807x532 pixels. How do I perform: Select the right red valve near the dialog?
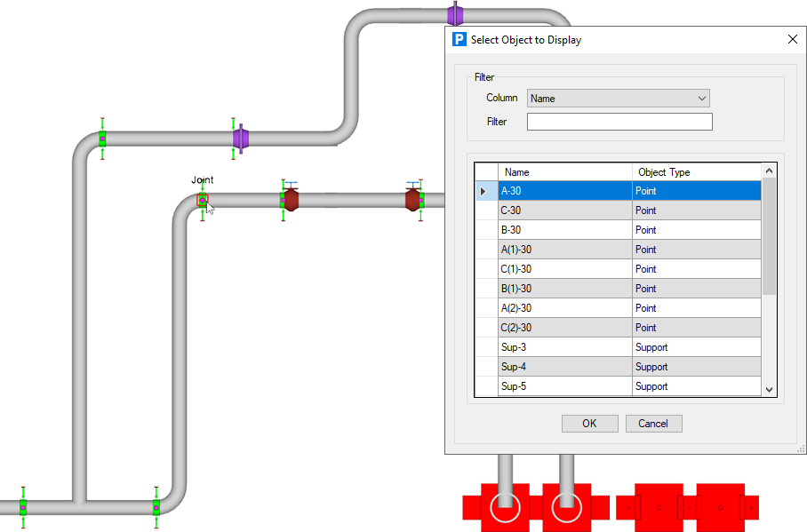pyautogui.click(x=412, y=200)
